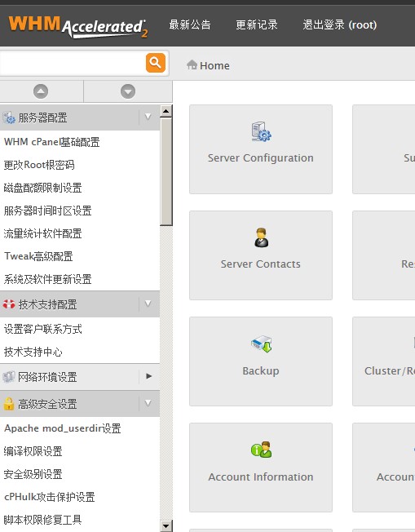Open the 最新公告 top menu item
415x532 pixels.
click(190, 24)
